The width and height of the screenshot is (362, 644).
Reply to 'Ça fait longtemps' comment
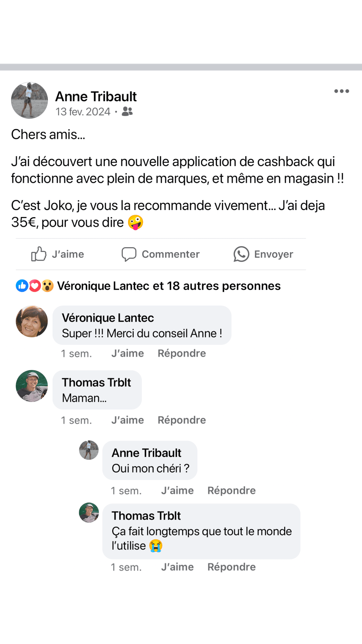pyautogui.click(x=231, y=567)
